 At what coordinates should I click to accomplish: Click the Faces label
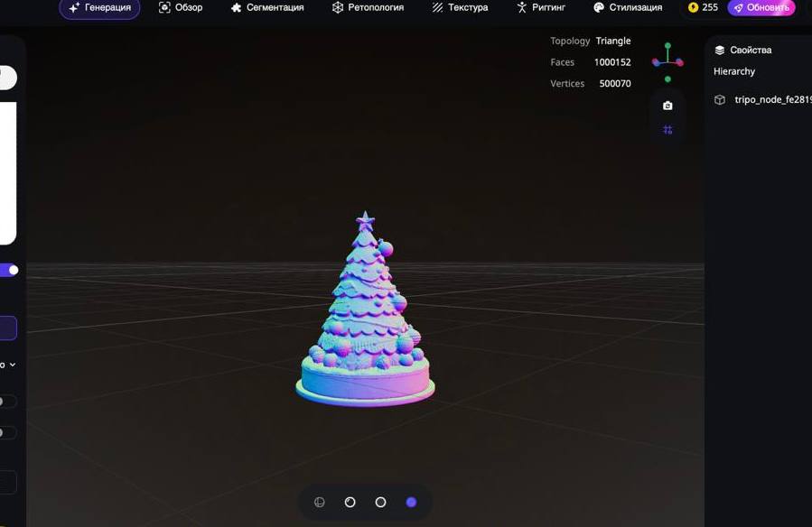click(563, 62)
